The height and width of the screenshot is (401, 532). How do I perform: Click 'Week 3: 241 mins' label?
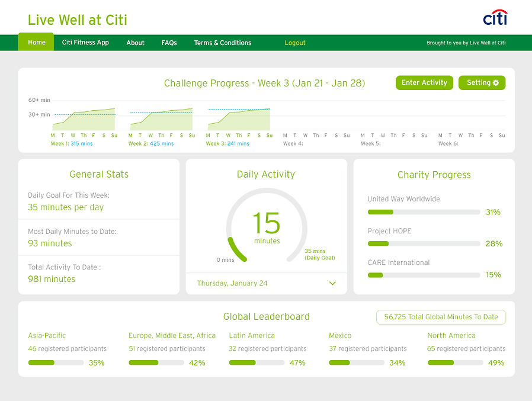coord(227,143)
